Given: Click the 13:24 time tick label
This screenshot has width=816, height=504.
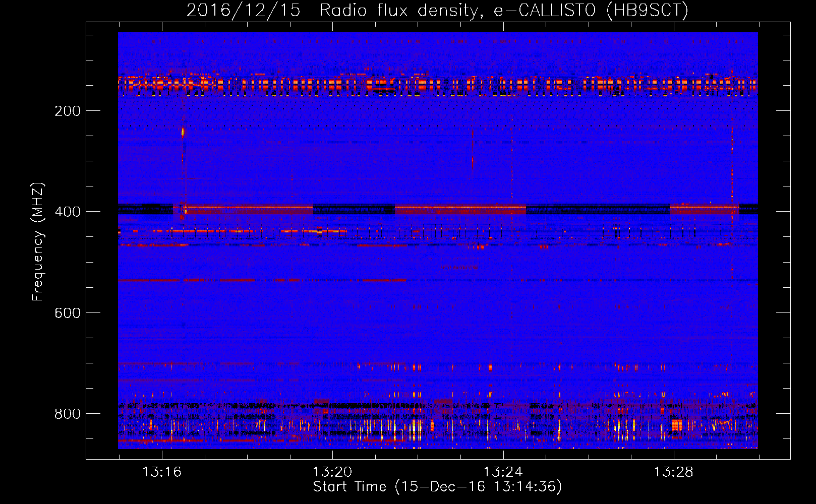Looking at the screenshot, I should (503, 472).
